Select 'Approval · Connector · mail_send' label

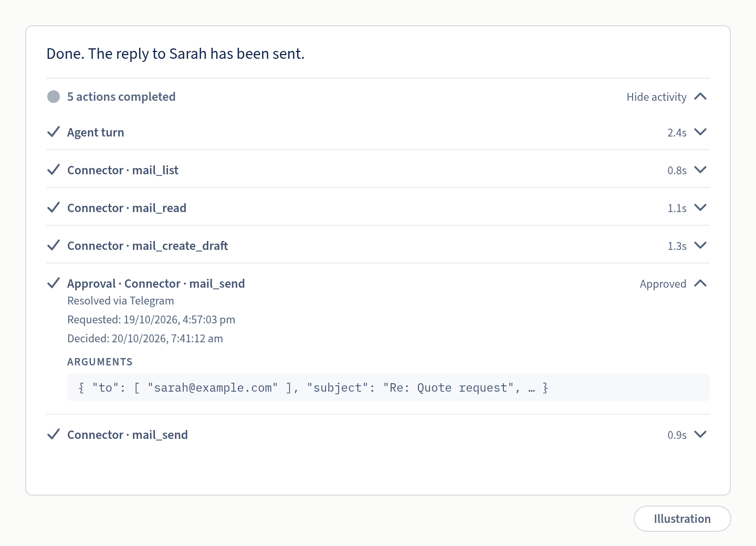156,283
